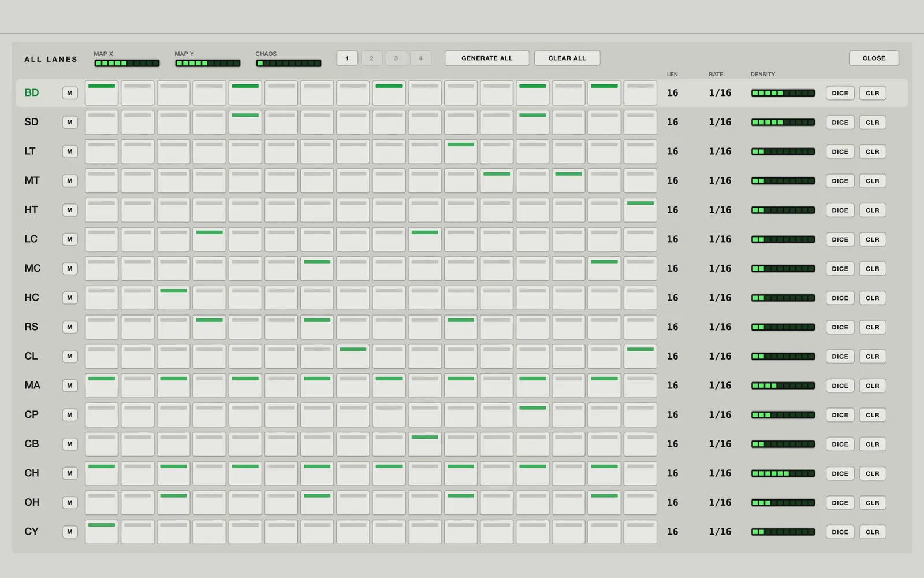Mute the BD lane
The width and height of the screenshot is (924, 578).
70,93
